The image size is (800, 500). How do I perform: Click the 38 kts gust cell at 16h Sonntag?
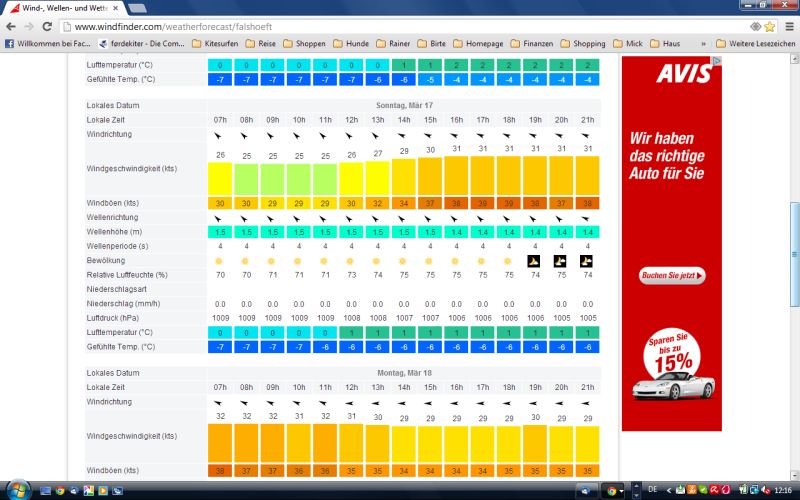456,203
